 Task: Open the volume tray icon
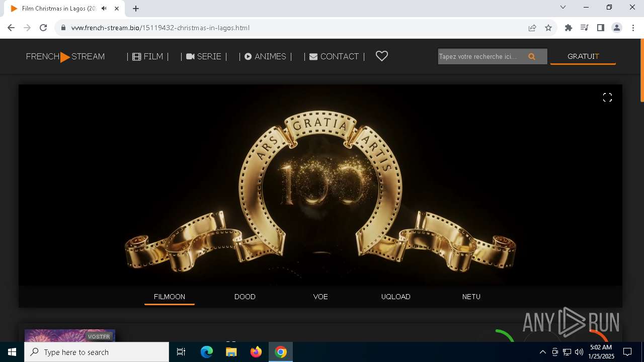(x=579, y=352)
